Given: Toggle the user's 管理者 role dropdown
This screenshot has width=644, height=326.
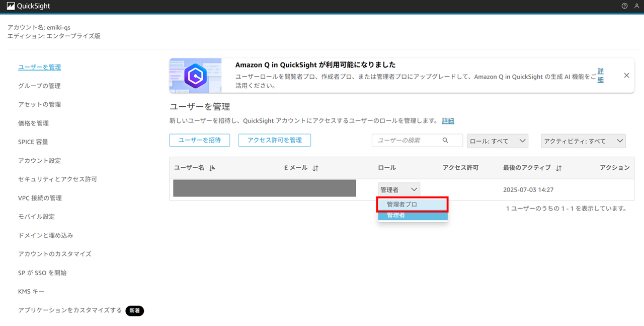Looking at the screenshot, I should click(399, 189).
